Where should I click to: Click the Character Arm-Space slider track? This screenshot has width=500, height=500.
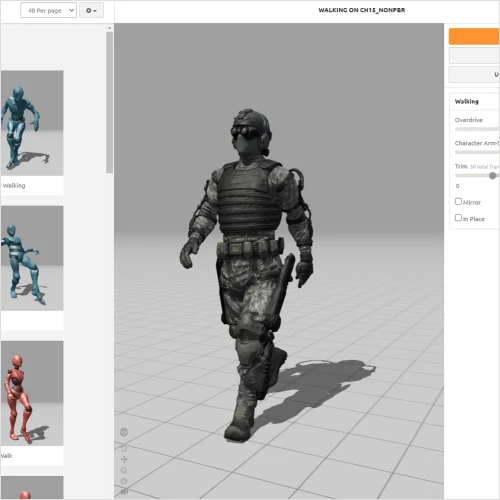click(x=477, y=152)
